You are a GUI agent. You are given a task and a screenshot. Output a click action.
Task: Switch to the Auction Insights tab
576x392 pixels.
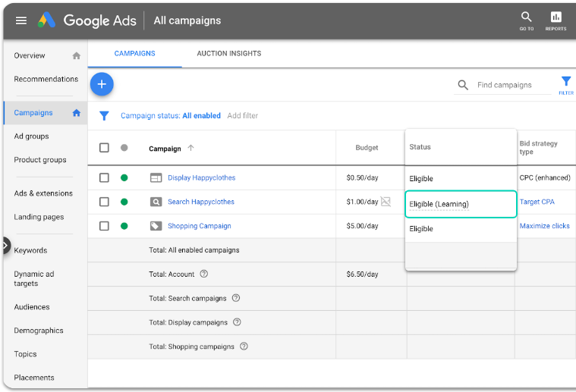228,54
